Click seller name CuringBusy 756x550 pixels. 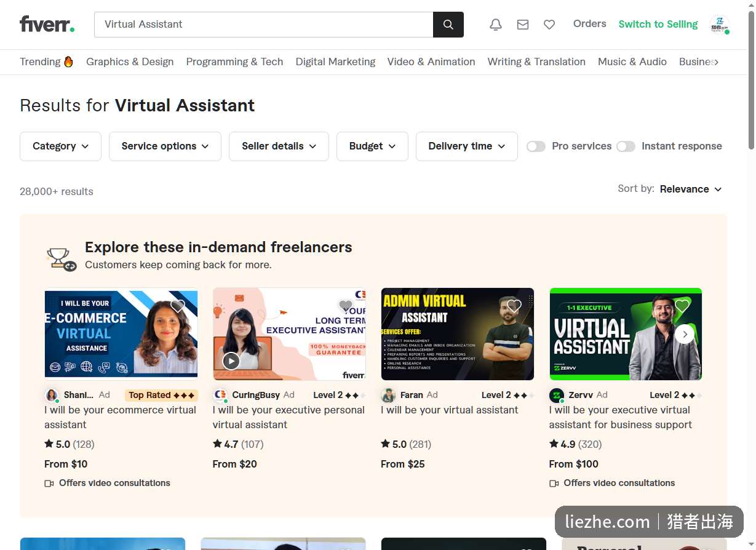coord(256,395)
